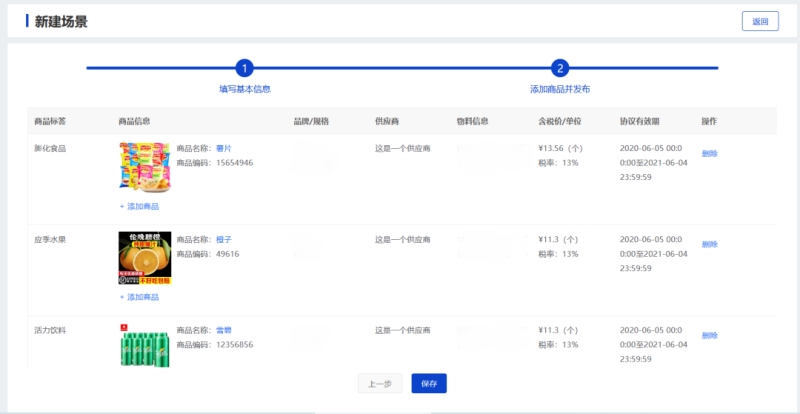Viewport: 800px width, 414px height.
Task: Delete the 橙子 product row
Action: click(x=710, y=244)
